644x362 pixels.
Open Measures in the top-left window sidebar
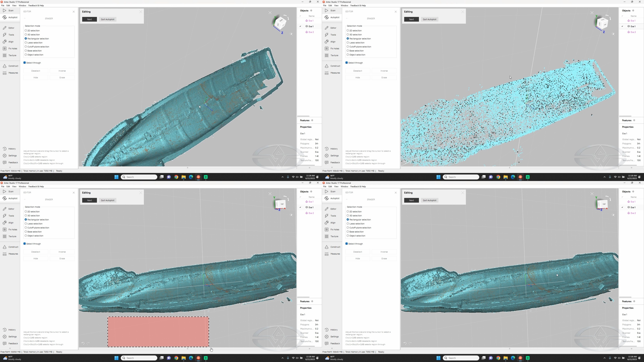click(x=10, y=73)
